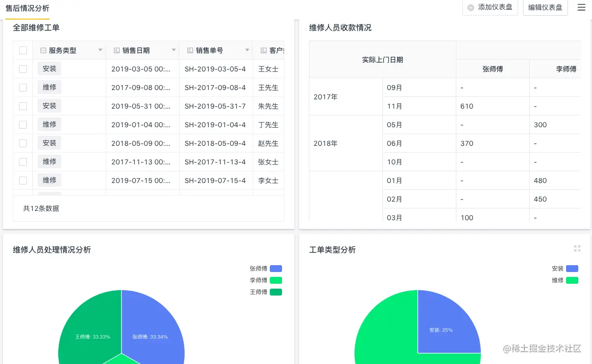The width and height of the screenshot is (592, 364).
Task: Check the row SH-2018-05-09-4
Action: coord(23,143)
